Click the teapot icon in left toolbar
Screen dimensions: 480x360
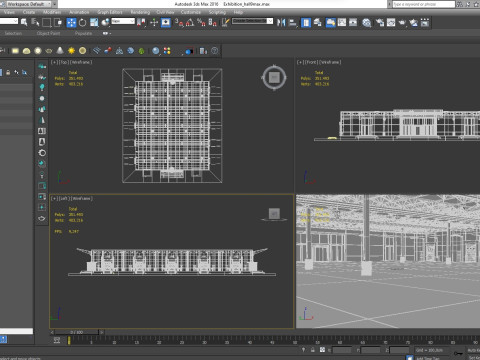point(42,218)
